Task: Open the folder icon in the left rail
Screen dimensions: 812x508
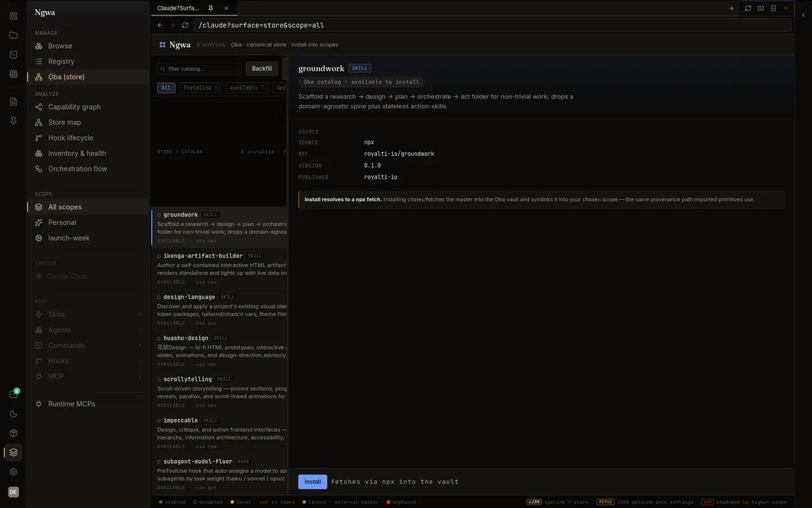Action: click(13, 35)
